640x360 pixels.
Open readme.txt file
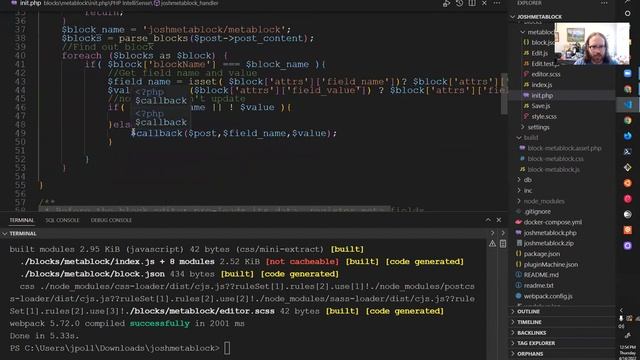(x=538, y=286)
